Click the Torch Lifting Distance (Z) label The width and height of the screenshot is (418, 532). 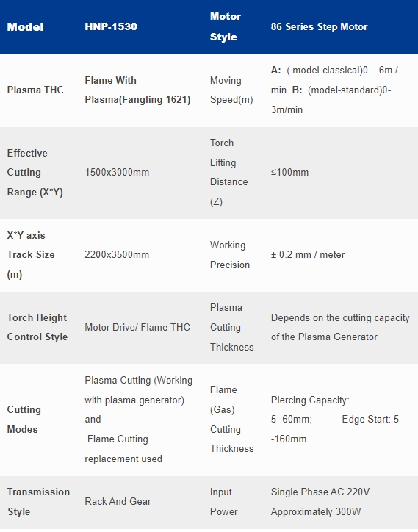point(228,173)
